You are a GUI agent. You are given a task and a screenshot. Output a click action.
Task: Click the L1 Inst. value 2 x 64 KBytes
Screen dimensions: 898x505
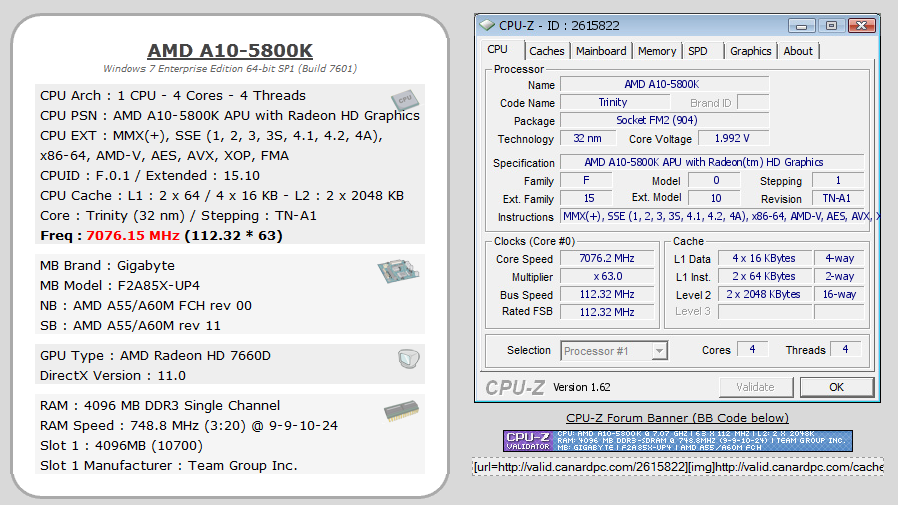pyautogui.click(x=764, y=277)
